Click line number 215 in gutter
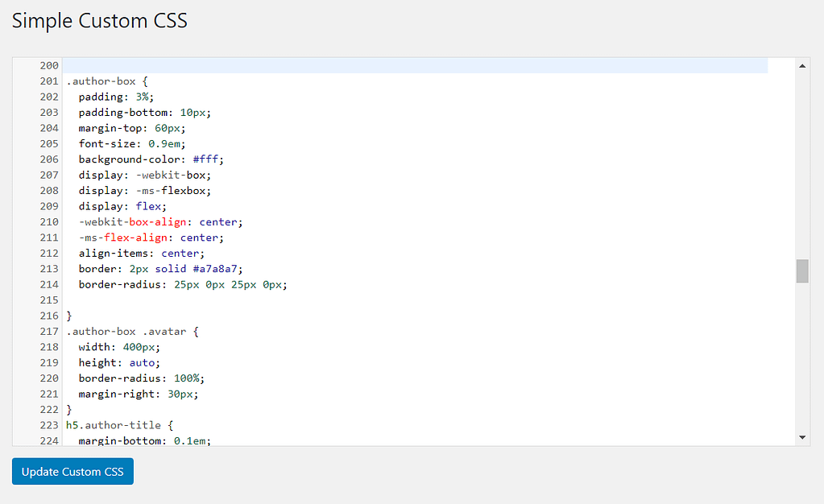The height and width of the screenshot is (504, 824). (x=49, y=300)
